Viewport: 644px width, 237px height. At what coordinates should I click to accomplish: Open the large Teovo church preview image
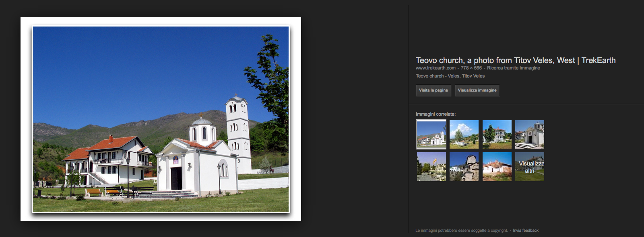point(161,119)
